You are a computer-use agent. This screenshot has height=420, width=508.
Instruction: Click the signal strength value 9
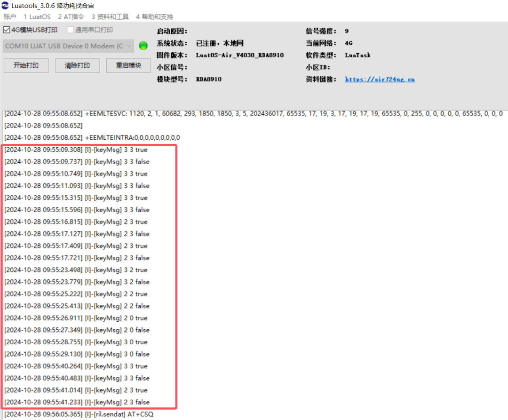pyautogui.click(x=347, y=31)
